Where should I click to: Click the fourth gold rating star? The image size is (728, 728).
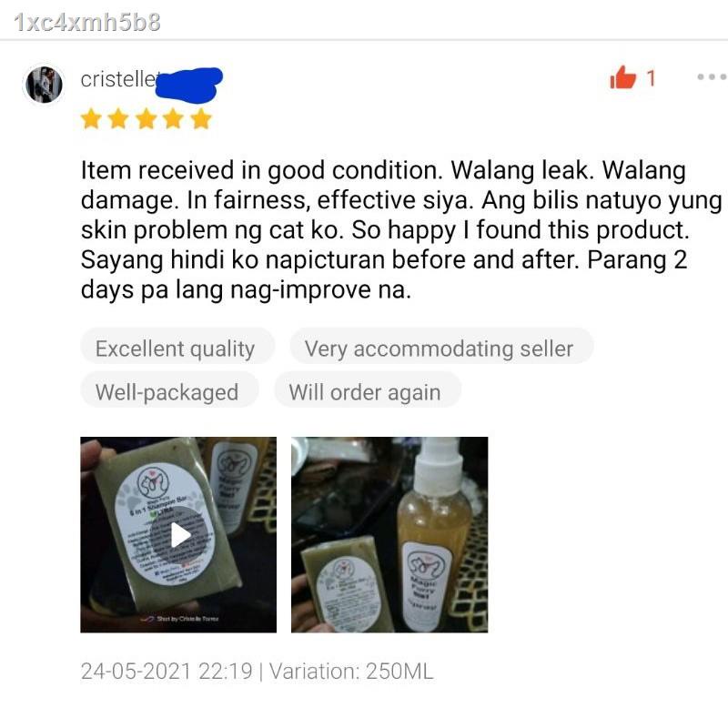tap(173, 119)
